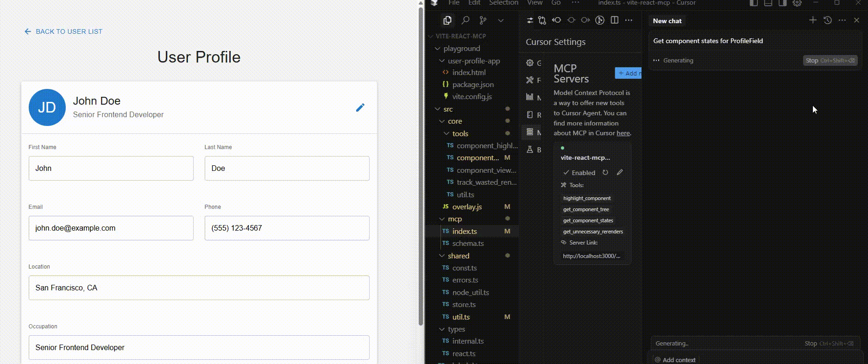This screenshot has width=868, height=364.
Task: Click Back to User List link
Action: (63, 31)
